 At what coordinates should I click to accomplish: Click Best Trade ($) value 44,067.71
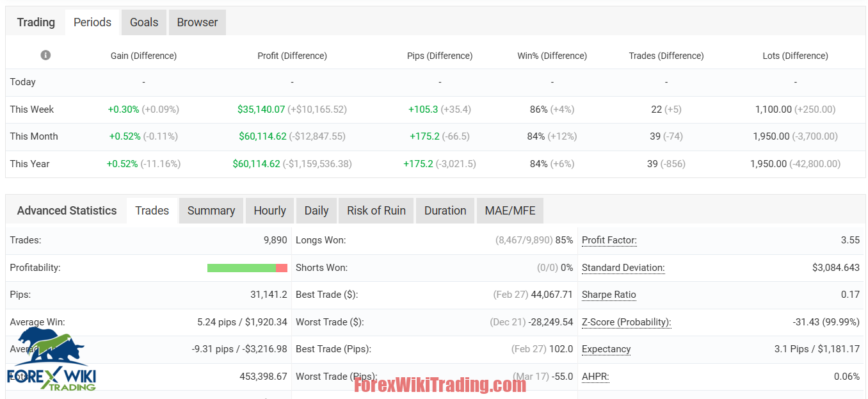(x=552, y=295)
